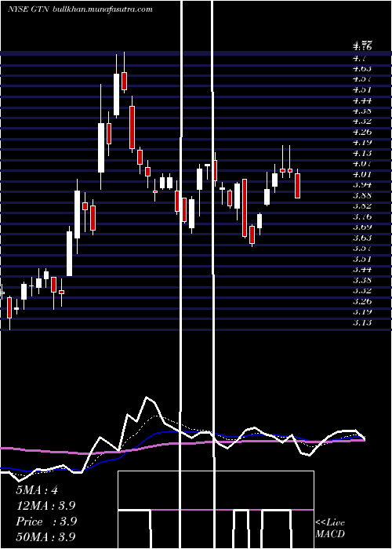Select the 3.32 price axis label
Image resolution: width=392 pixels, height=549 pixels.
click(362, 291)
